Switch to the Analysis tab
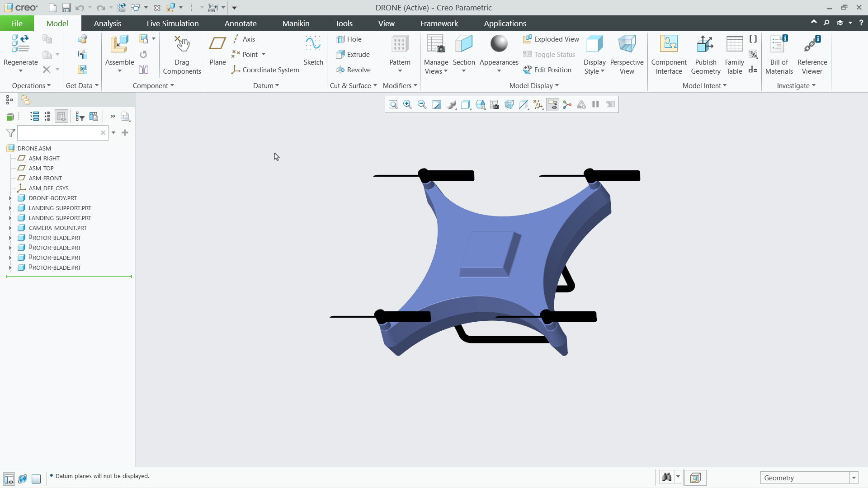 (107, 23)
